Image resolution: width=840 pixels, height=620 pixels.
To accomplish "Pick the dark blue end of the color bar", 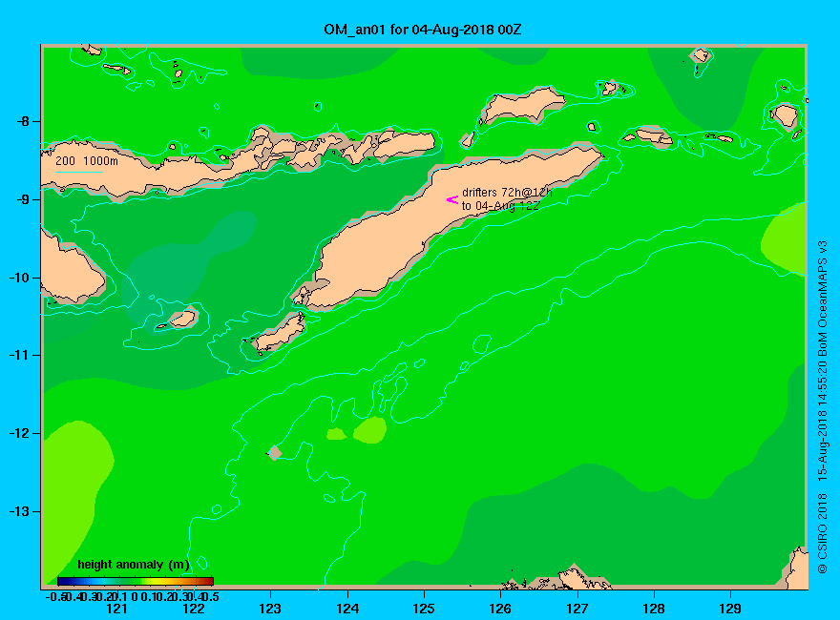I will (x=60, y=581).
